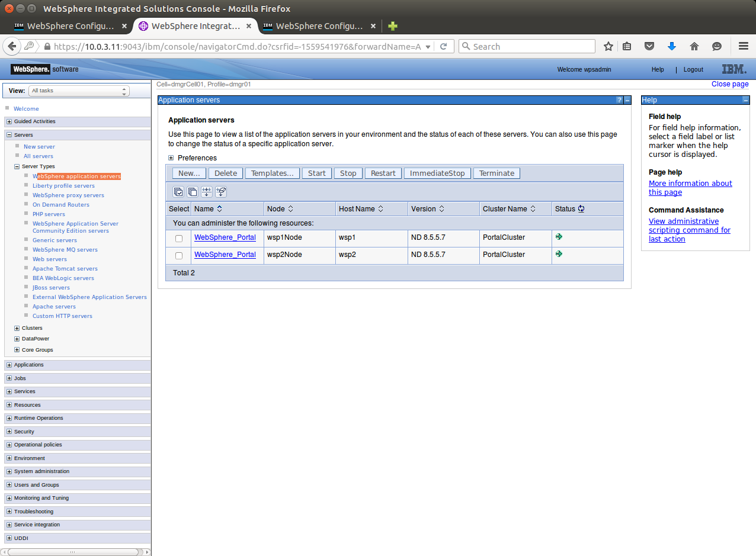Screen dimensions: 756x556
Task: Reload the current page
Action: [443, 46]
